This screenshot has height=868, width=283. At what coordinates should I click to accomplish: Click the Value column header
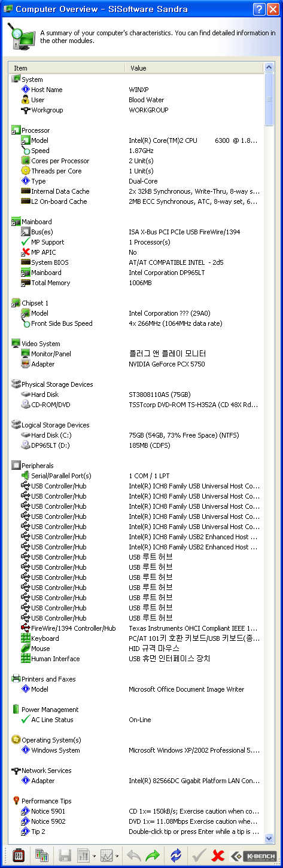[x=196, y=68]
